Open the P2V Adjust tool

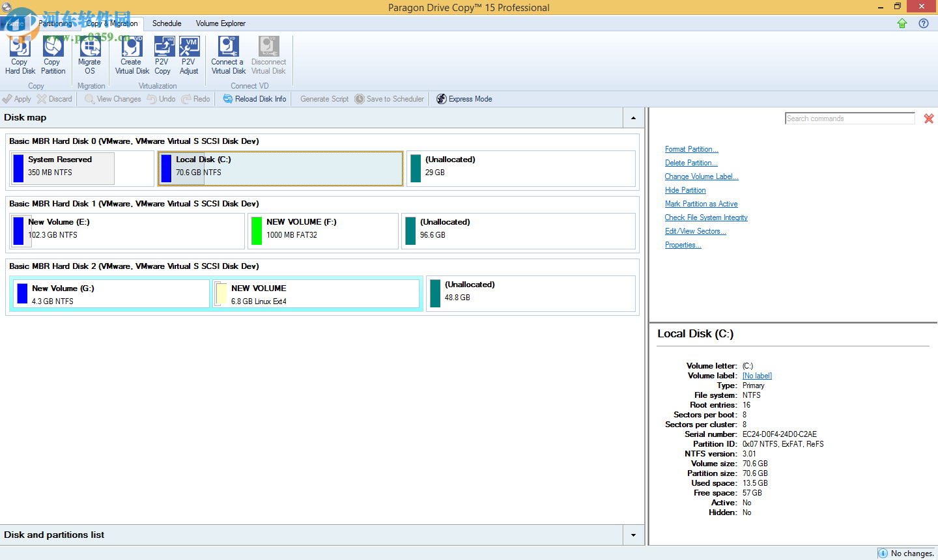189,55
